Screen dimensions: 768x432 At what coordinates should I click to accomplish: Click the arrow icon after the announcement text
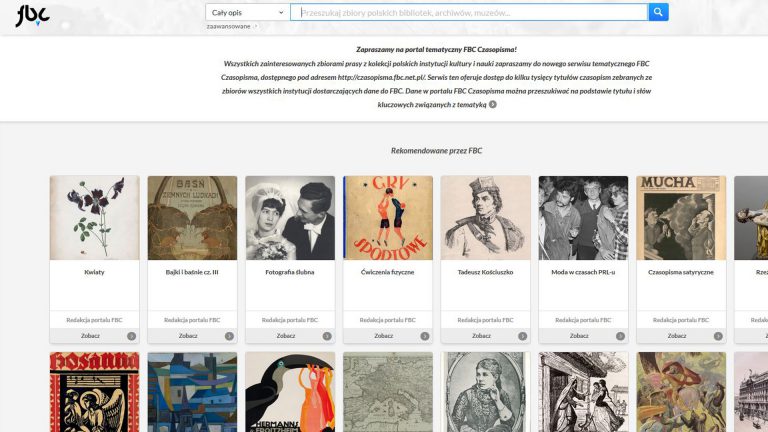click(493, 104)
